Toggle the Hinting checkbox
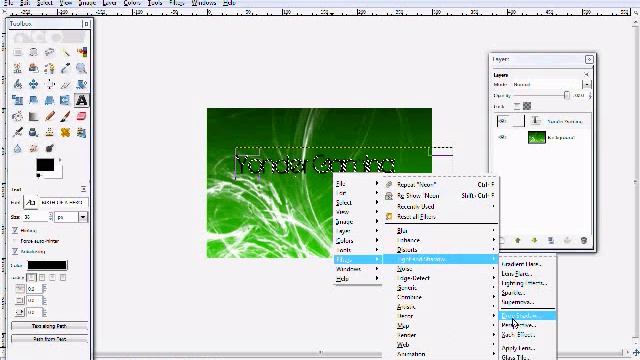This screenshot has height=360, width=640. 15,231
